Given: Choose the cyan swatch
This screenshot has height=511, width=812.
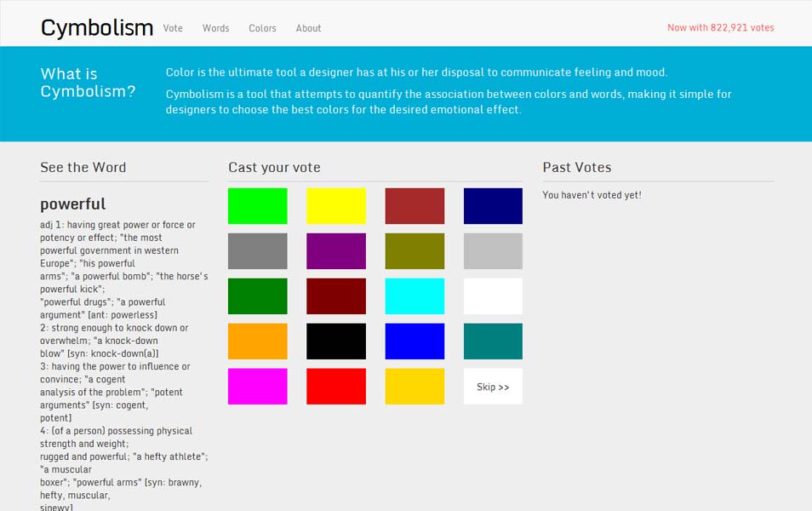Looking at the screenshot, I should click(415, 296).
